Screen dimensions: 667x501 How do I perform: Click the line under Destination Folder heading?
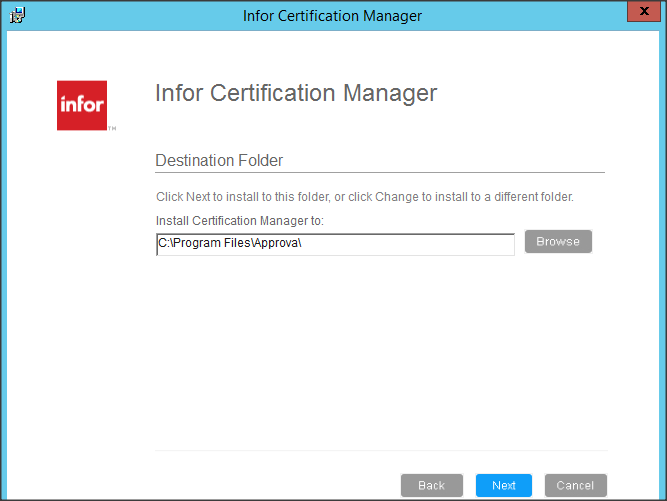point(380,173)
